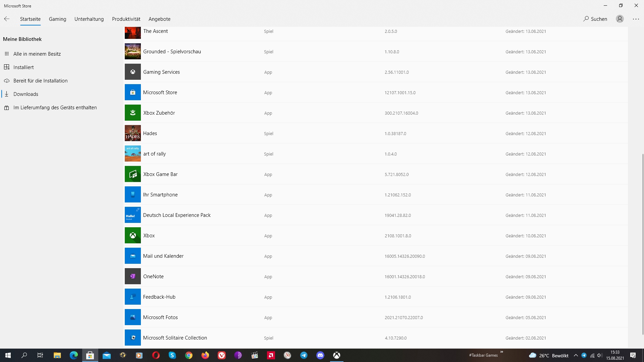Select Bereit für die Installation

pos(40,81)
